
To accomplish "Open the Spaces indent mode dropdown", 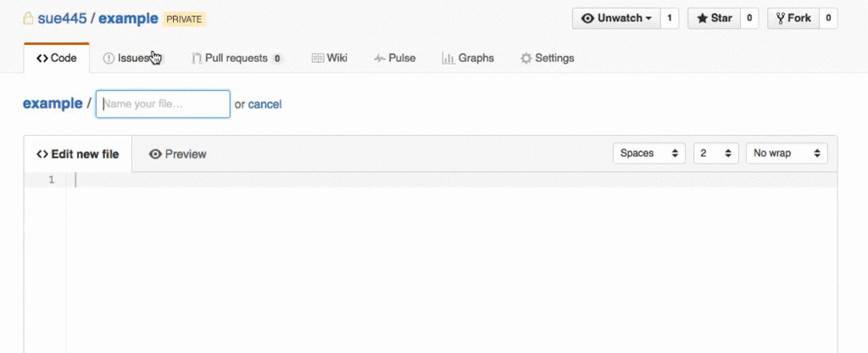I will click(649, 154).
